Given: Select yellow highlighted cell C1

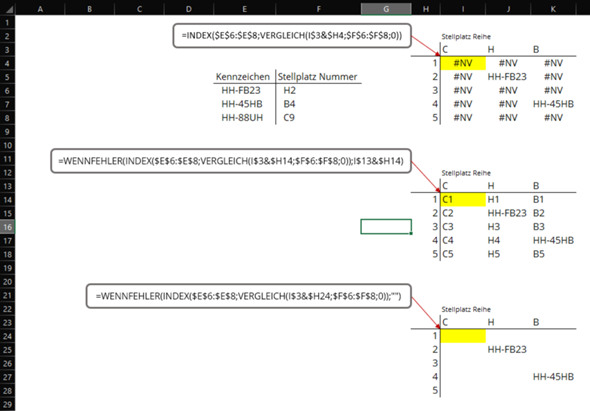Looking at the screenshot, I should (x=463, y=199).
